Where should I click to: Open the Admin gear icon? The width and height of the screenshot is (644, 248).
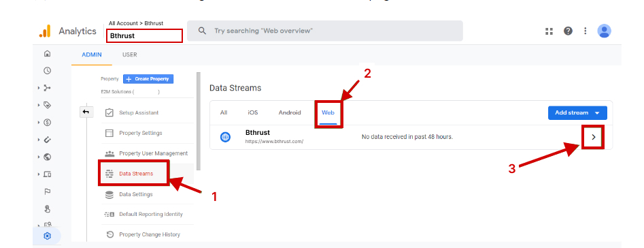47,236
